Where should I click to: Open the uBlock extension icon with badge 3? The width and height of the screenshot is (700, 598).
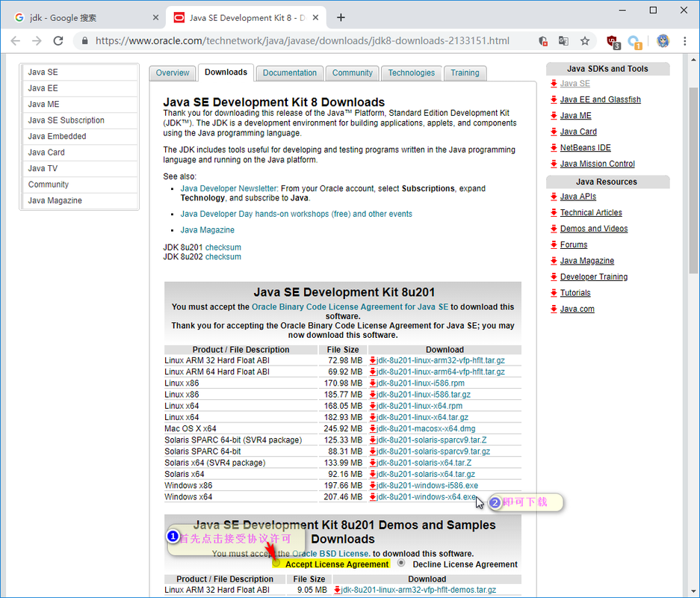pos(613,42)
